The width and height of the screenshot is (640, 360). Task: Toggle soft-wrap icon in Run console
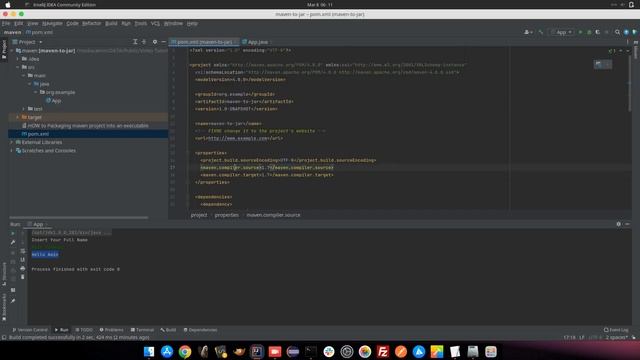[x=22, y=251]
